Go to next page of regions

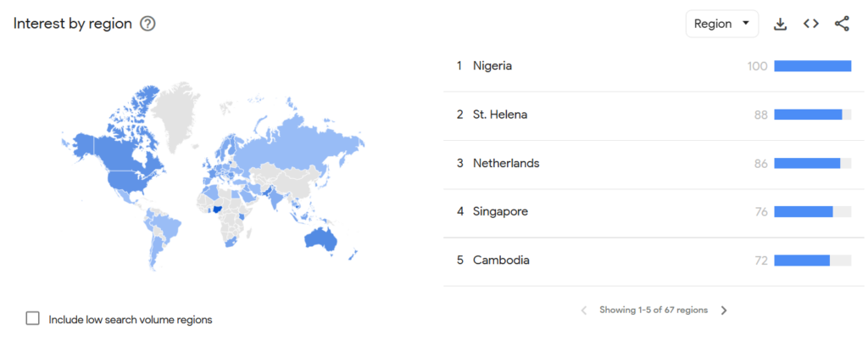724,311
